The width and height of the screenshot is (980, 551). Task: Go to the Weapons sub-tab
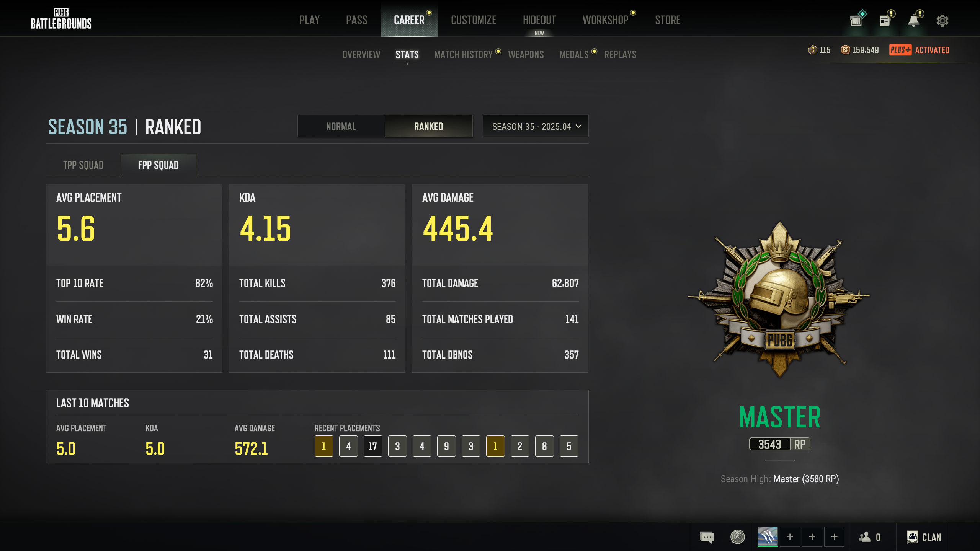pos(526,54)
